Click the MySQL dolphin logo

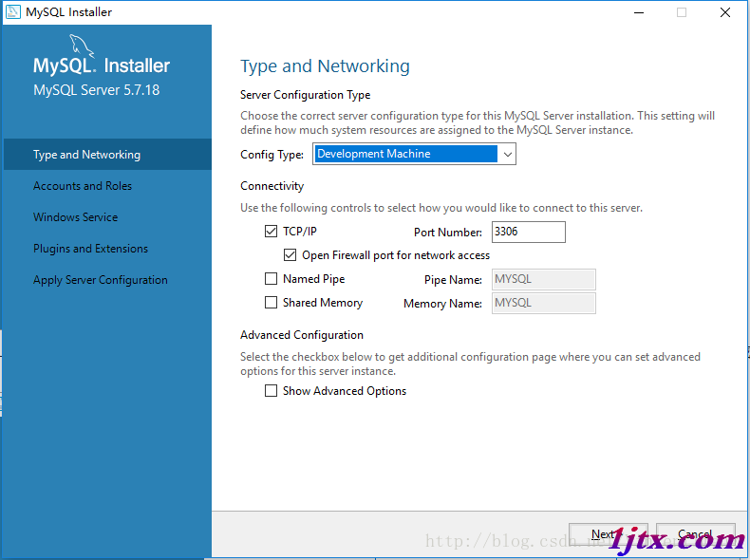[81, 46]
